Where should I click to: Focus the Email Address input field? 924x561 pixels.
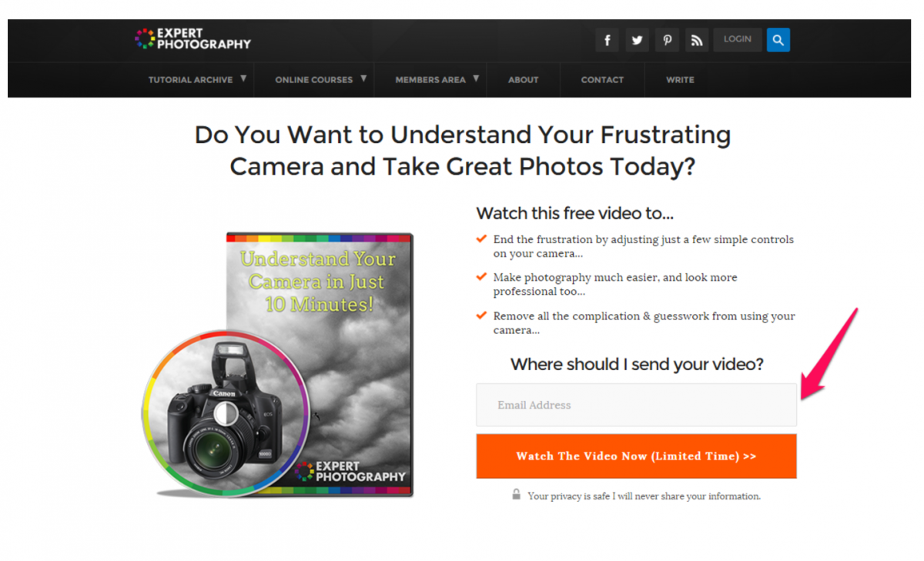pyautogui.click(x=636, y=405)
